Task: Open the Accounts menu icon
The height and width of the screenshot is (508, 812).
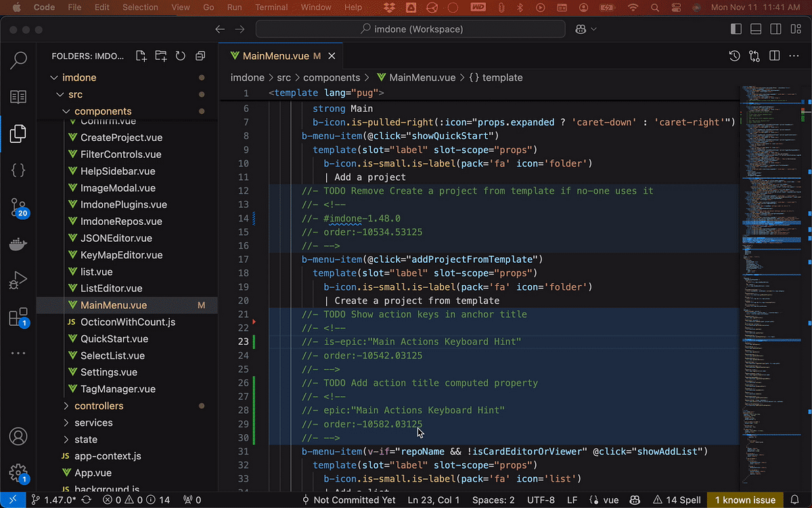Action: point(18,436)
